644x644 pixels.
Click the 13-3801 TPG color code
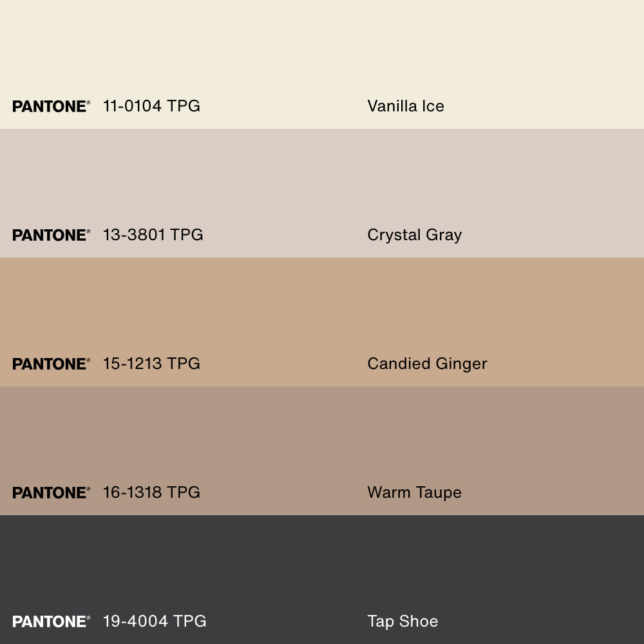153,235
